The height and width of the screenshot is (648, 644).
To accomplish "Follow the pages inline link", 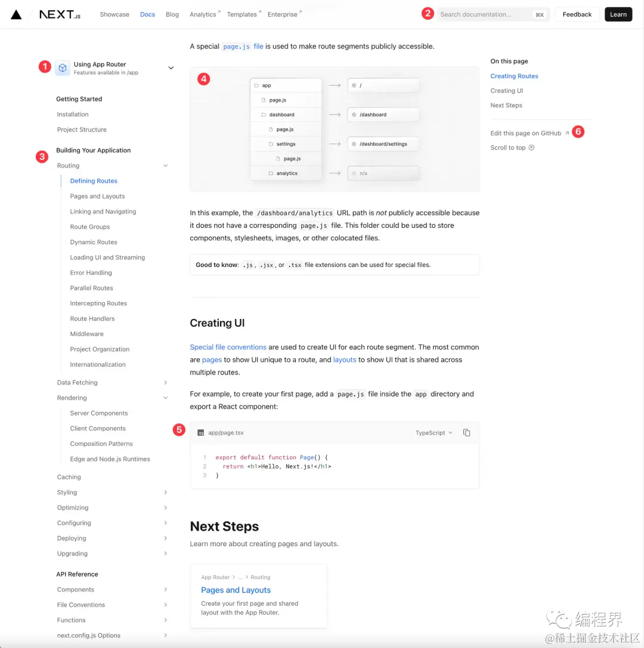I will pos(212,359).
